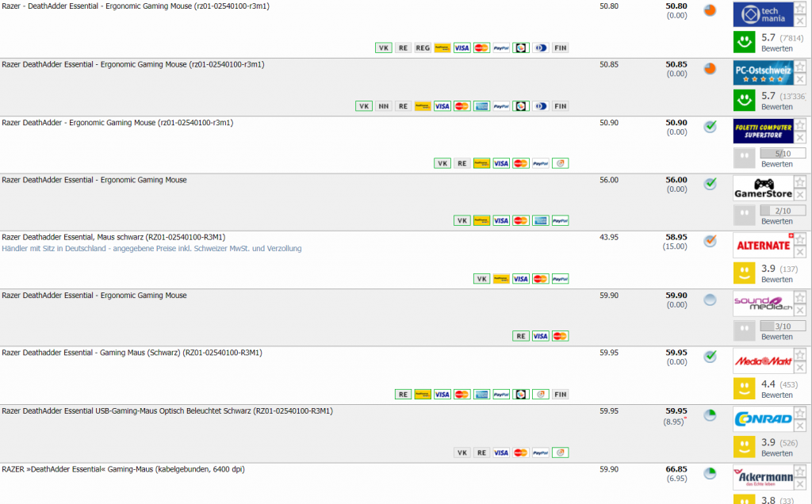Viewport: 812px width, 504px height.
Task: Open the soundmedia.ch shop logo
Action: click(763, 304)
